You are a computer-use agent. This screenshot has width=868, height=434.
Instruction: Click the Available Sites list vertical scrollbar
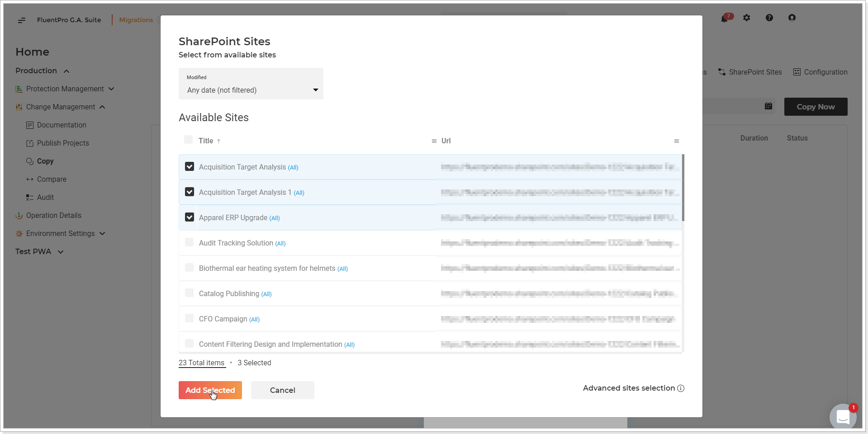[683, 188]
